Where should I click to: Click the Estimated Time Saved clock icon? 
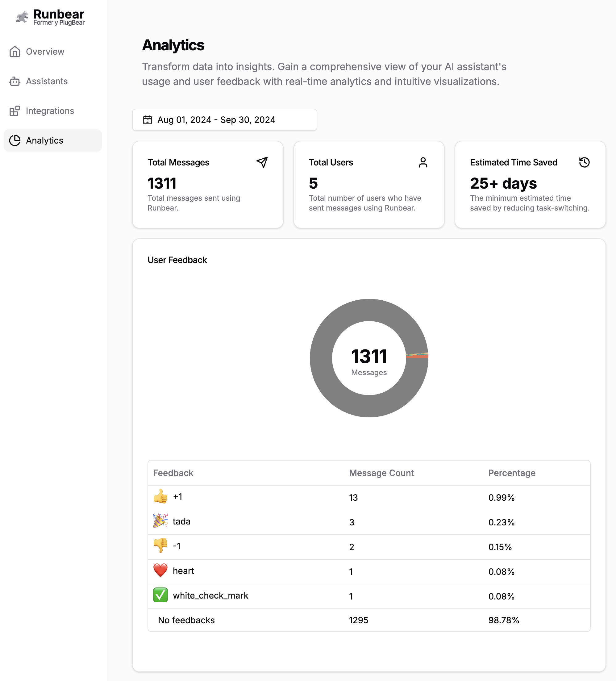coord(584,162)
